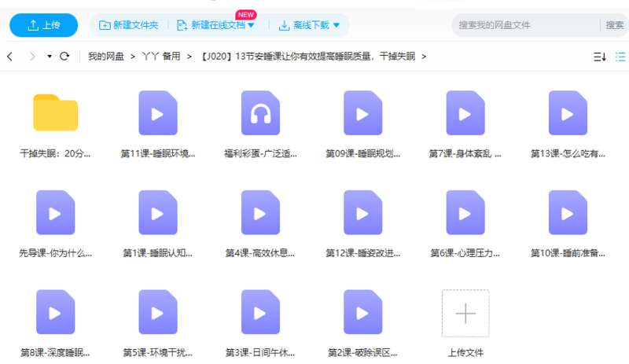Open the 先导课 video file
The width and height of the screenshot is (629, 364).
tap(55, 213)
